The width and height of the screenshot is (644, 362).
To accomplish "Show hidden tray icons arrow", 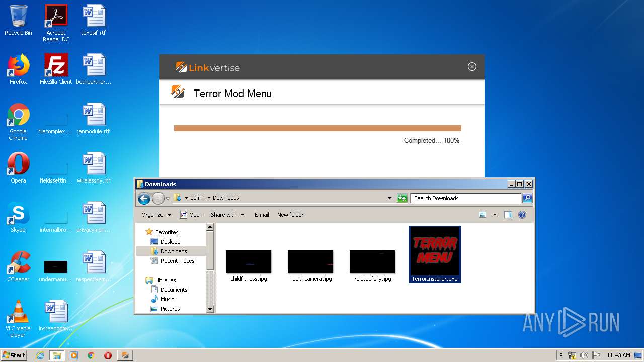I will tap(561, 355).
